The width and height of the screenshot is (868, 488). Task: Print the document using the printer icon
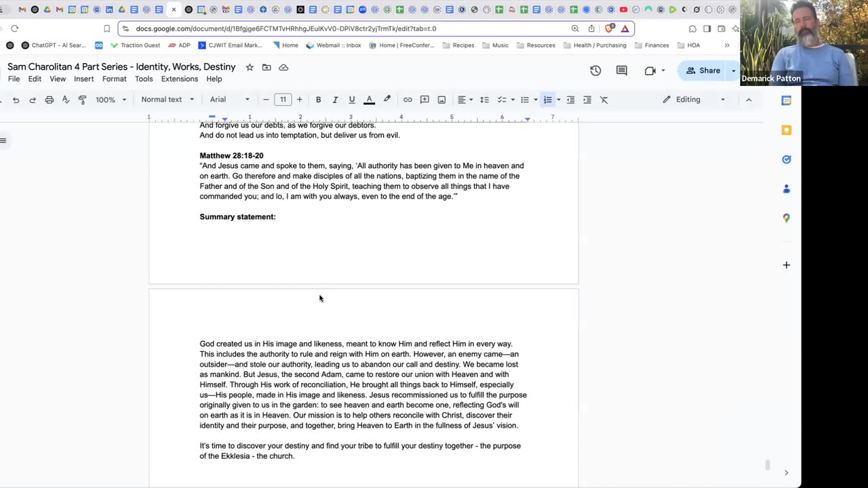49,100
